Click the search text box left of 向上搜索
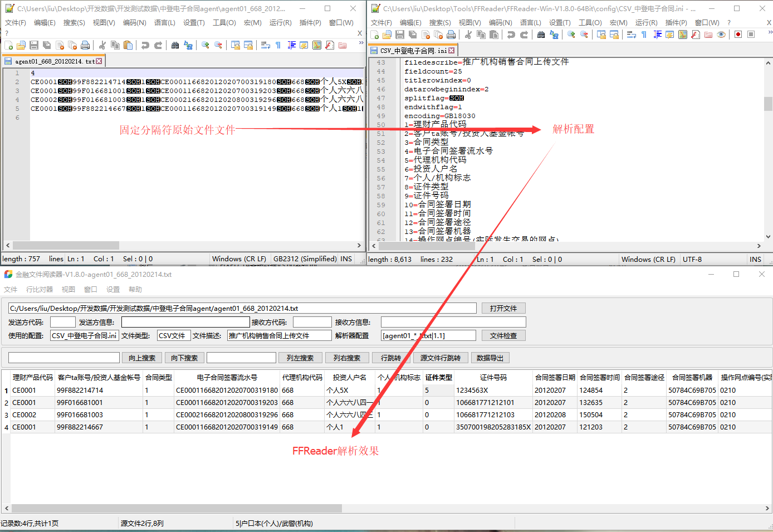 click(64, 358)
